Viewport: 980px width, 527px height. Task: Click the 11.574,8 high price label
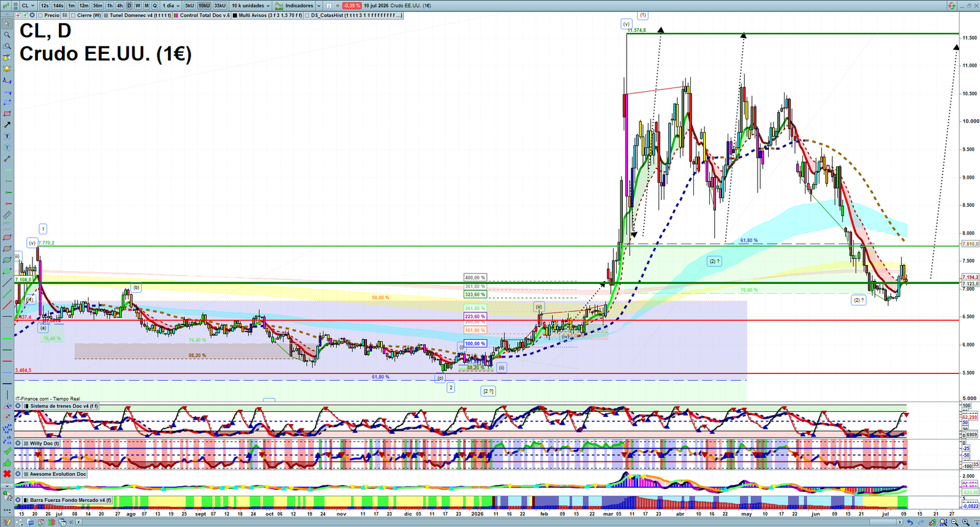coord(636,30)
